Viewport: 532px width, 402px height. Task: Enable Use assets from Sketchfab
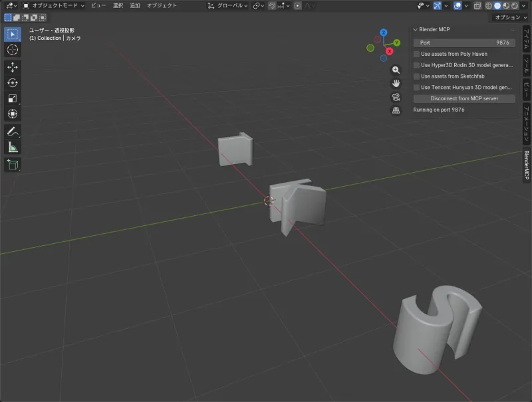pos(417,76)
